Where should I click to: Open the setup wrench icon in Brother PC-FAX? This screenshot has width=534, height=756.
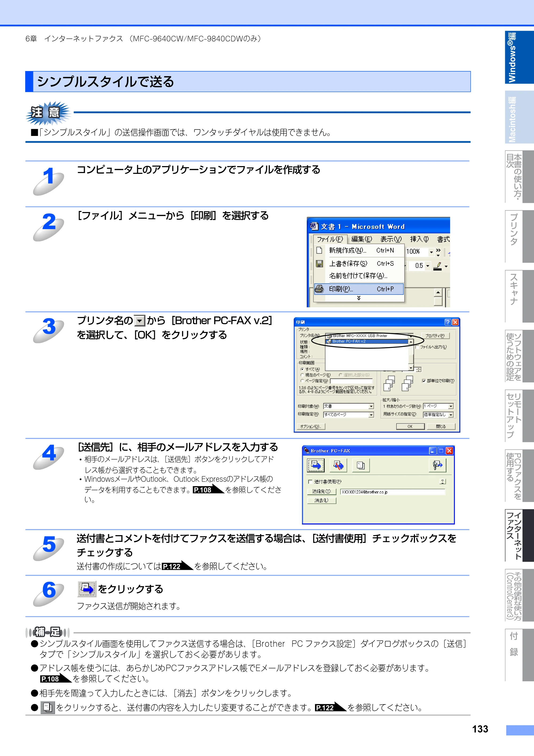(438, 465)
